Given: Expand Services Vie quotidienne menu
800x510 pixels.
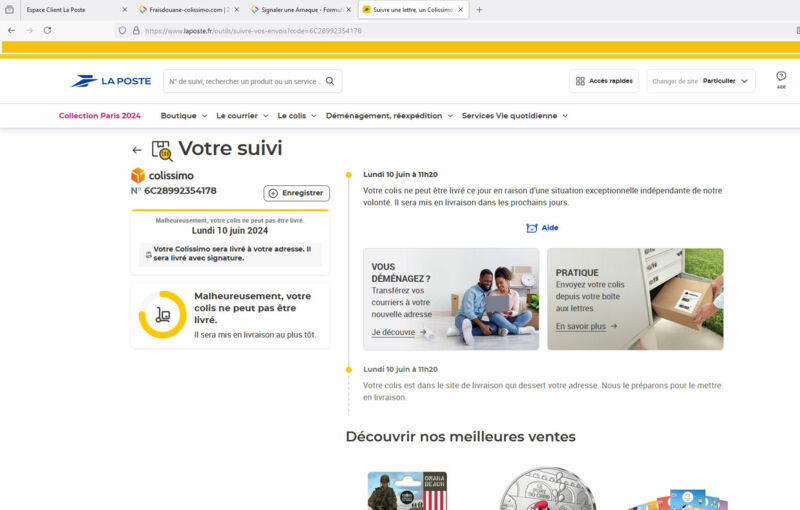Looking at the screenshot, I should coord(515,116).
